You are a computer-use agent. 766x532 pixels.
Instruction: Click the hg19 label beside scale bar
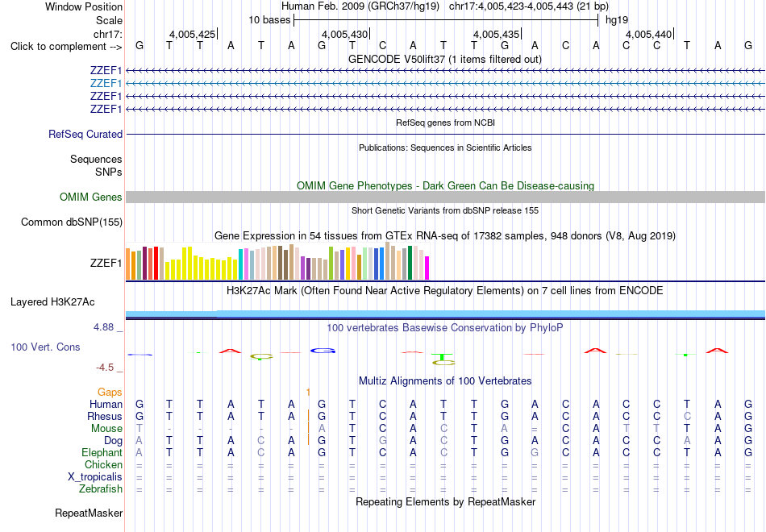pos(617,20)
